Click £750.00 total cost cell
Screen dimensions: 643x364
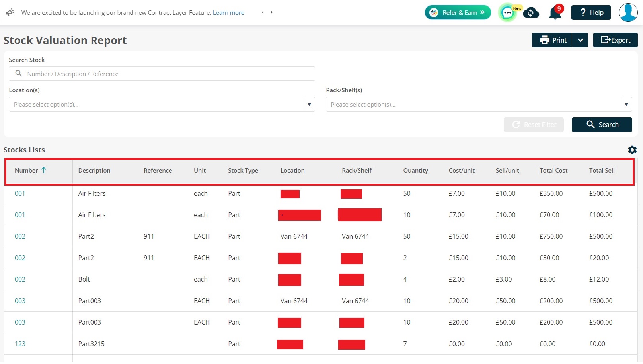coord(551,236)
